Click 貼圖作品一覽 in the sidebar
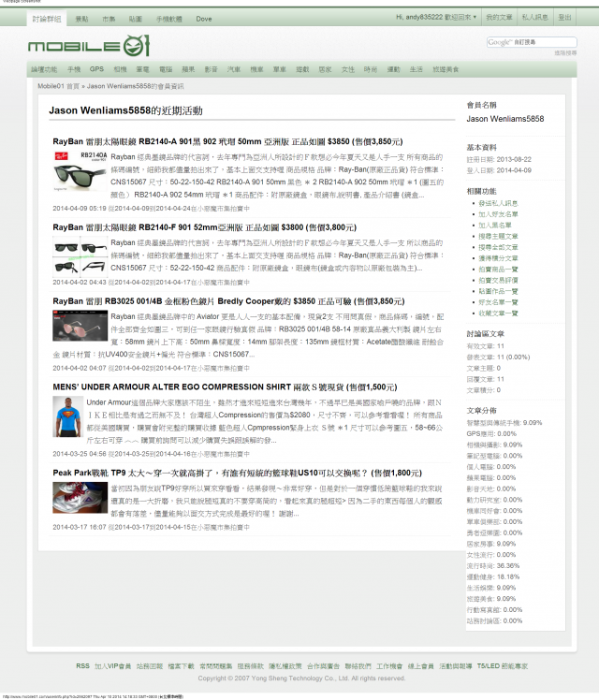599x700 pixels. pyautogui.click(x=498, y=291)
